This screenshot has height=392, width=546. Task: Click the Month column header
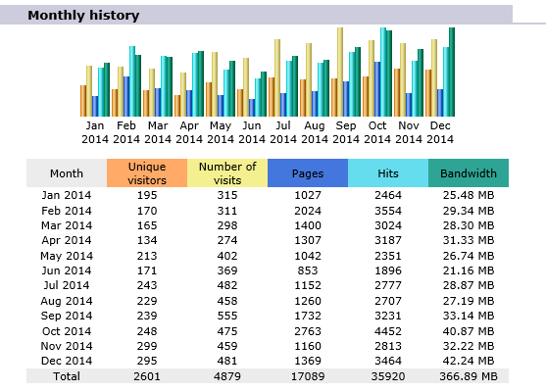67,173
